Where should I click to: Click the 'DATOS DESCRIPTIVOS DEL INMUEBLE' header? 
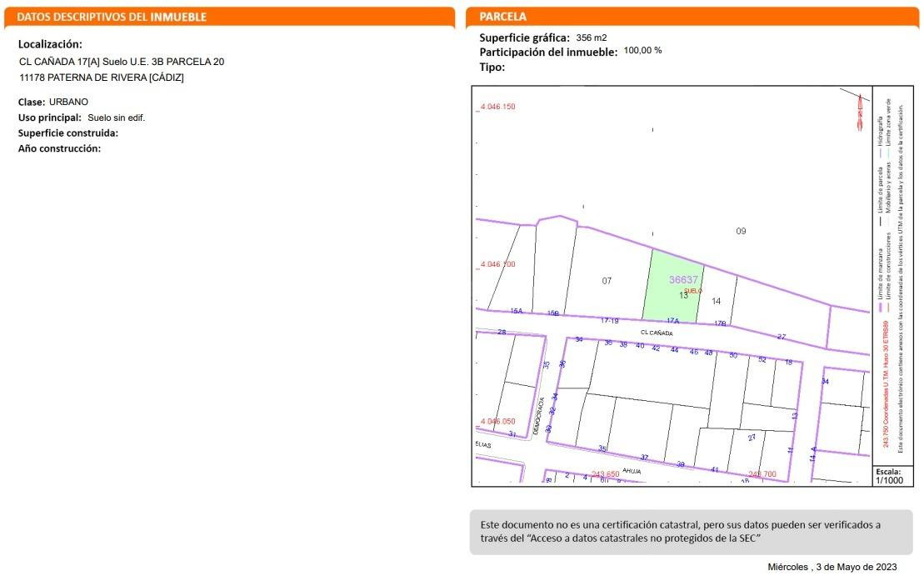coord(112,18)
